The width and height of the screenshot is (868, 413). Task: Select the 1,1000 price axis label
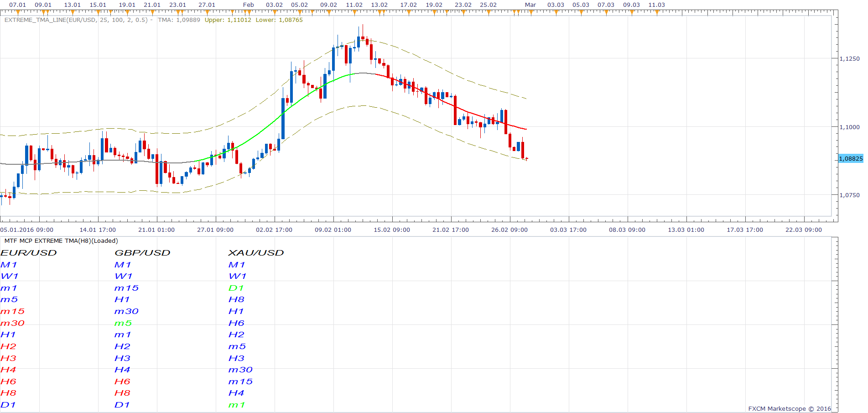(x=849, y=127)
